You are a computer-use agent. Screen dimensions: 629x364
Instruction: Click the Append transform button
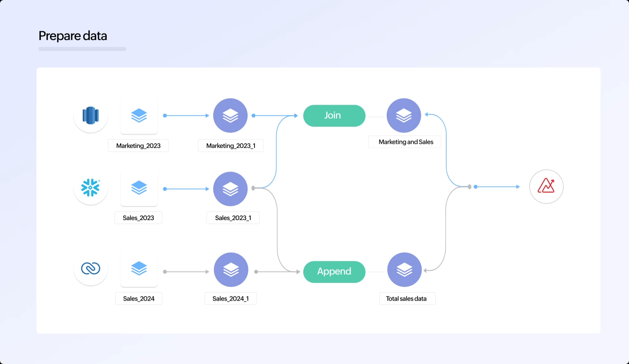point(334,272)
